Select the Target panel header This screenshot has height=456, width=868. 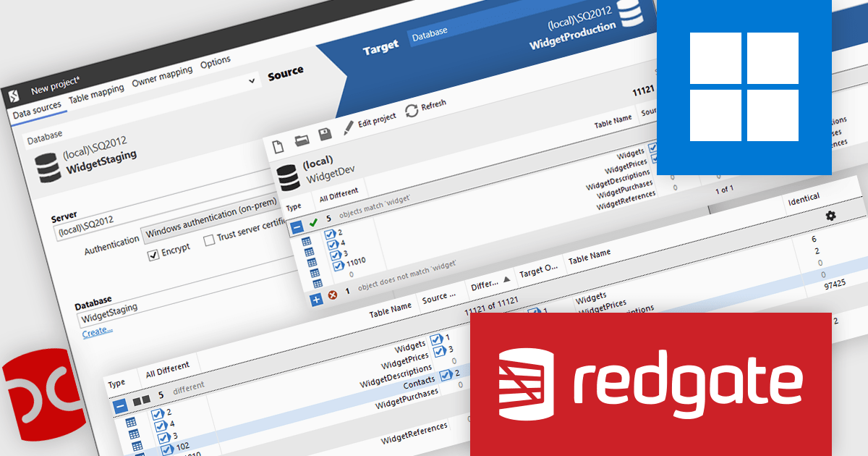pyautogui.click(x=380, y=47)
